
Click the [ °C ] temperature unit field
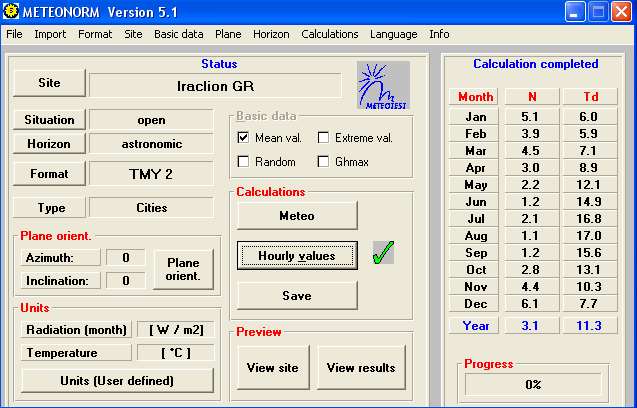(176, 353)
